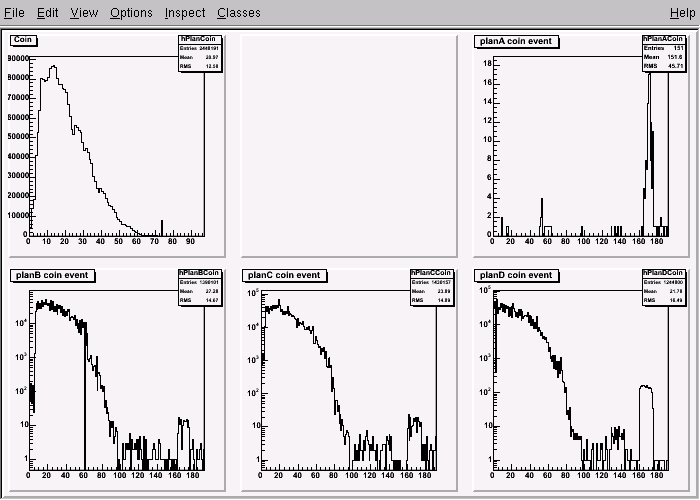Click the planD flat bump near 170

point(646,387)
